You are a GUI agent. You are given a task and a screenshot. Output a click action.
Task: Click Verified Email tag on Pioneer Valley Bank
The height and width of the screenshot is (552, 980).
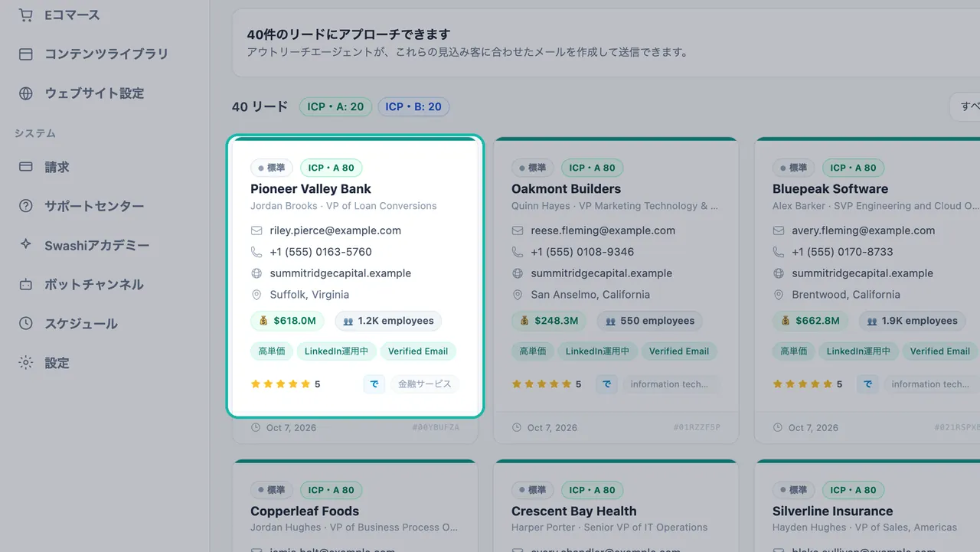coord(418,351)
